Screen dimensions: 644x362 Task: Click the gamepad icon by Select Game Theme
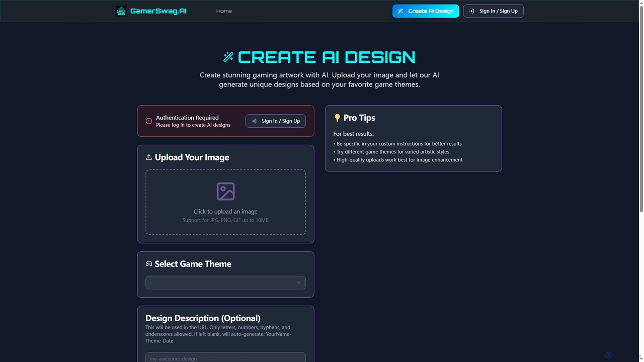(149, 264)
